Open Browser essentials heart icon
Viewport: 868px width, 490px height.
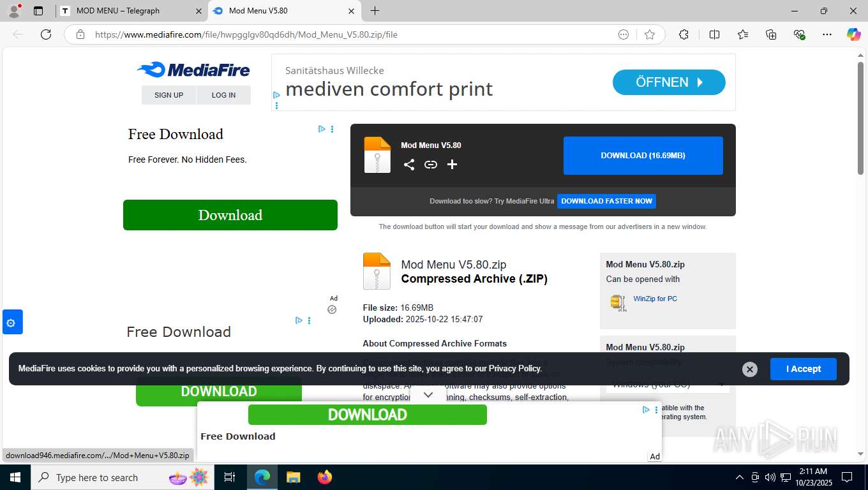(799, 34)
